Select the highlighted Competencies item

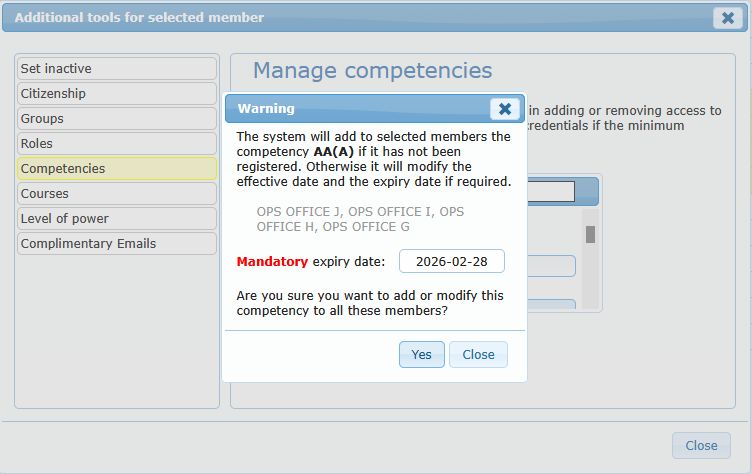pyautogui.click(x=116, y=169)
